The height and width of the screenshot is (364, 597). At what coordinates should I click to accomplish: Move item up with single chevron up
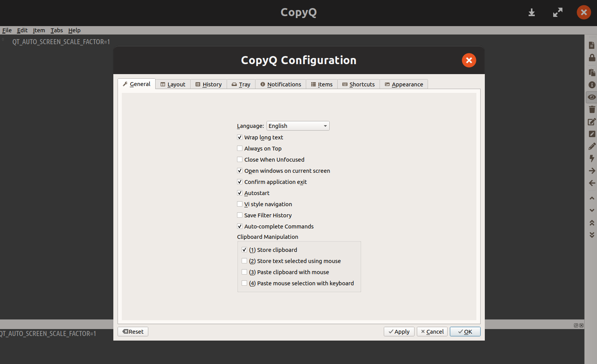[592, 198]
